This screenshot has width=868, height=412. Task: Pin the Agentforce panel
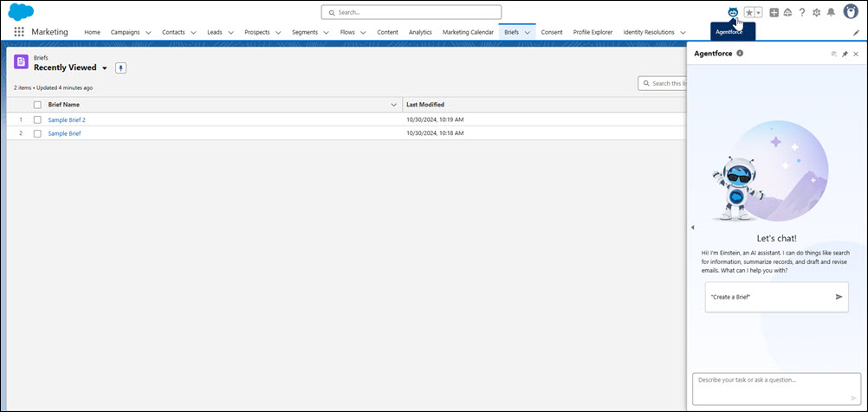click(x=845, y=55)
